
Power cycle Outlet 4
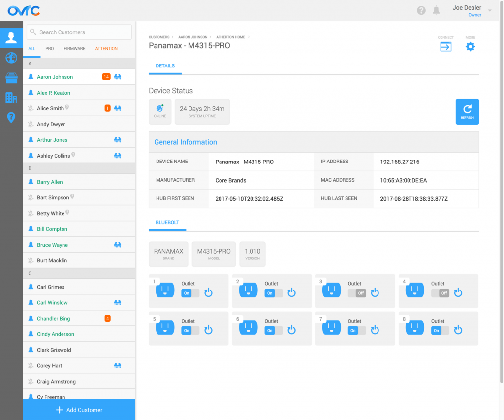[x=458, y=292]
